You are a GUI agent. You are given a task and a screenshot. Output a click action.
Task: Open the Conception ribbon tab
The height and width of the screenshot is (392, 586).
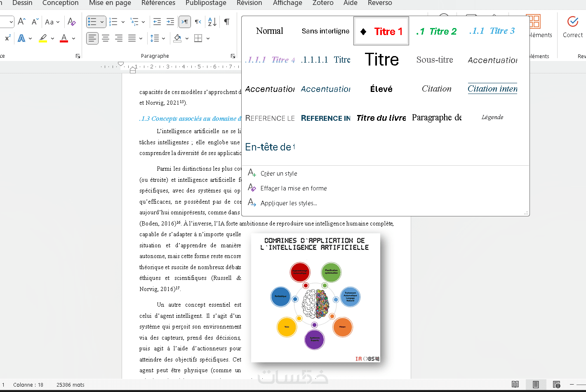pos(60,3)
